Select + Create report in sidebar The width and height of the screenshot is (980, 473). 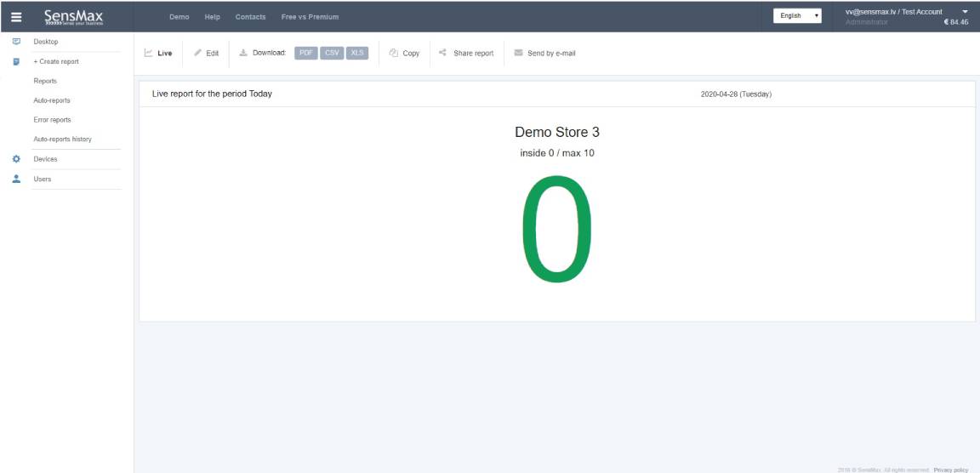[x=55, y=62]
